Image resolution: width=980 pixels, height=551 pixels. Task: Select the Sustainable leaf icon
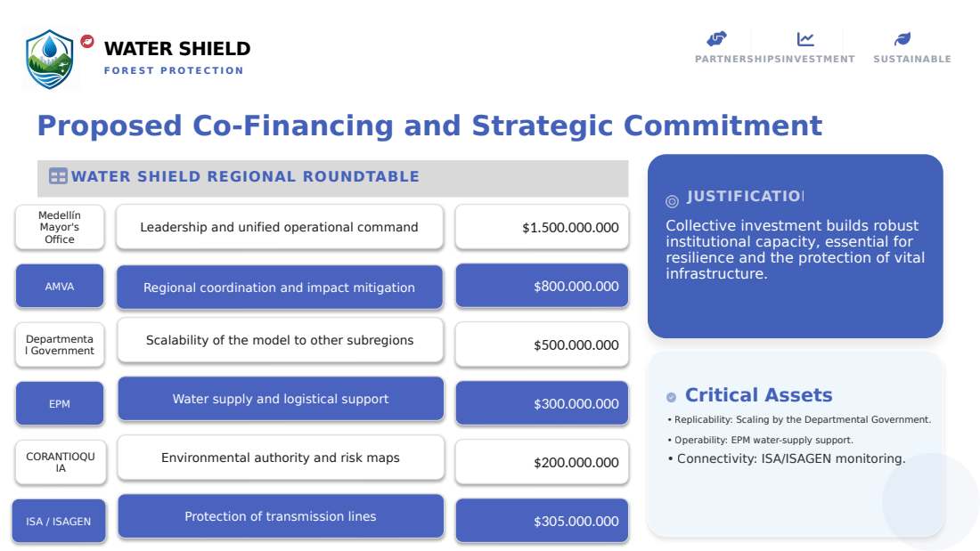point(902,39)
